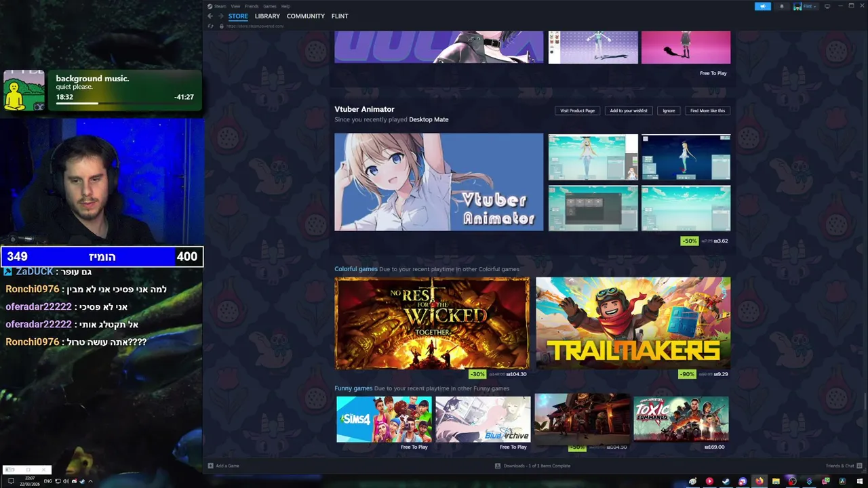Go back with the Steam back arrow
Viewport: 868px width, 488px height.
[x=210, y=16]
